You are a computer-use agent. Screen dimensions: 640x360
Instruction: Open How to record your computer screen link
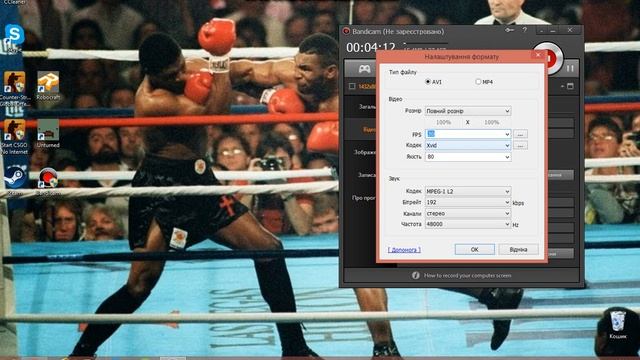point(467,276)
